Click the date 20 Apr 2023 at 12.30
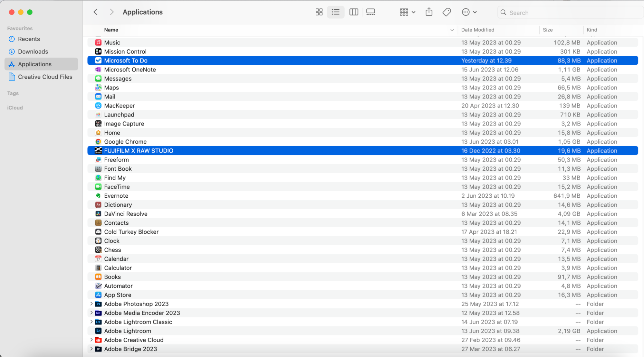The height and width of the screenshot is (357, 644). (x=490, y=106)
